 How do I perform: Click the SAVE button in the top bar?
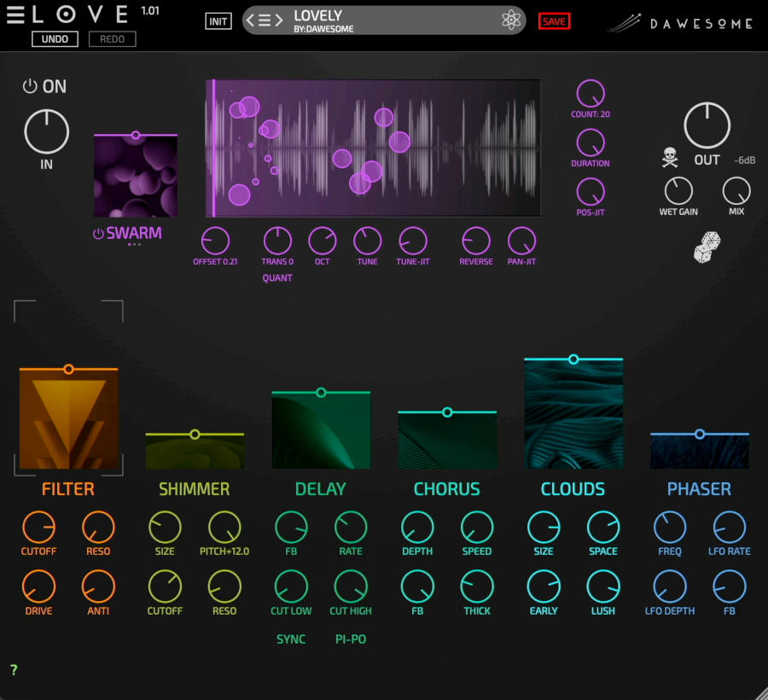tap(555, 20)
